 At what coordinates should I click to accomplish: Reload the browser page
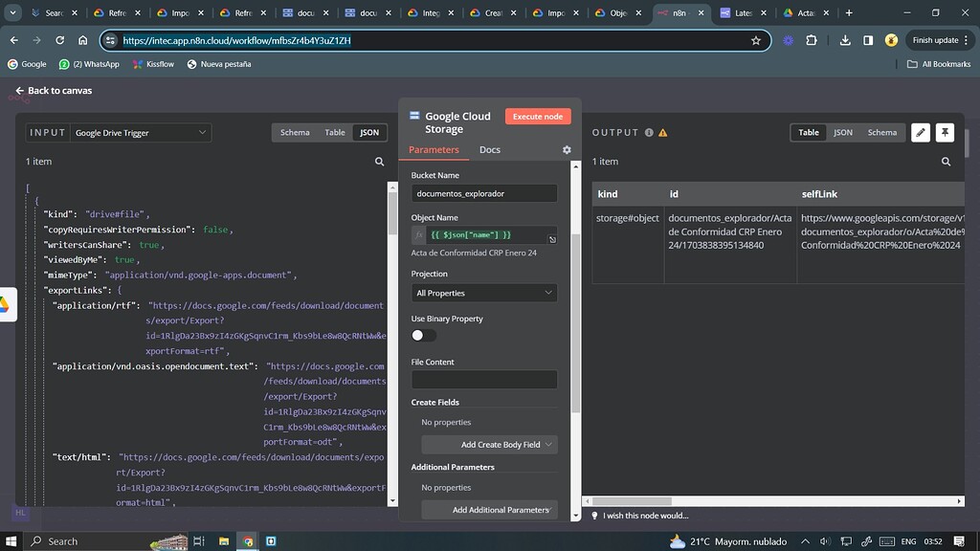[60, 40]
